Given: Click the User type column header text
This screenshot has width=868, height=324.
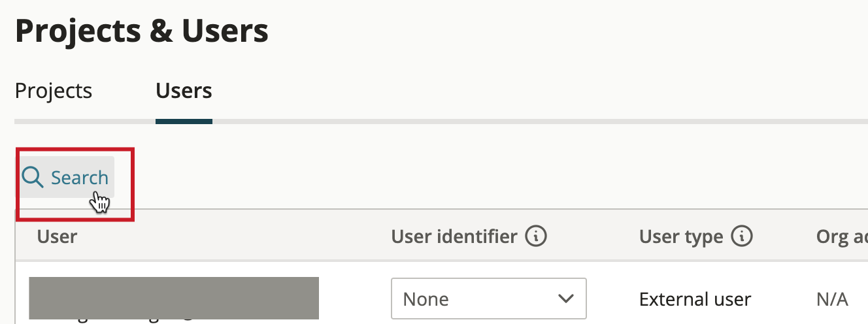Looking at the screenshot, I should pyautogui.click(x=681, y=236).
